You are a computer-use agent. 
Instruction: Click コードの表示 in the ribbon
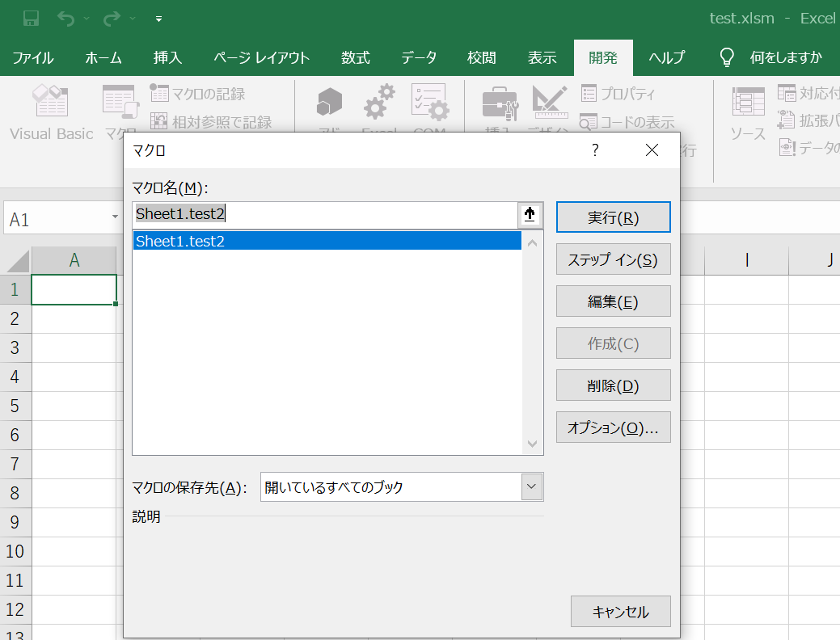pyautogui.click(x=627, y=122)
